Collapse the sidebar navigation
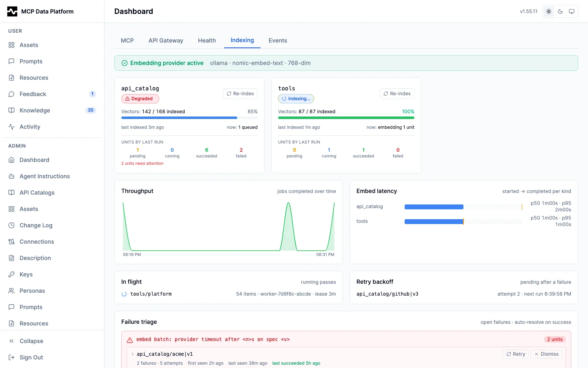The height and width of the screenshot is (368, 588). point(52,341)
